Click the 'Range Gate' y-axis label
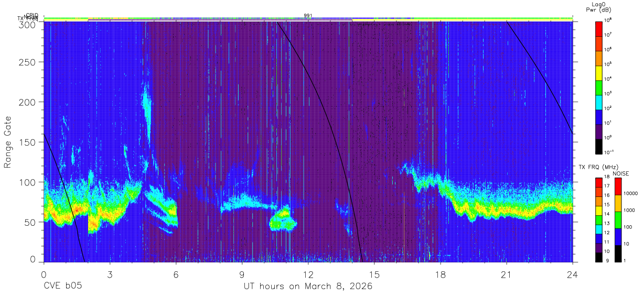The image size is (644, 297). pos(8,142)
